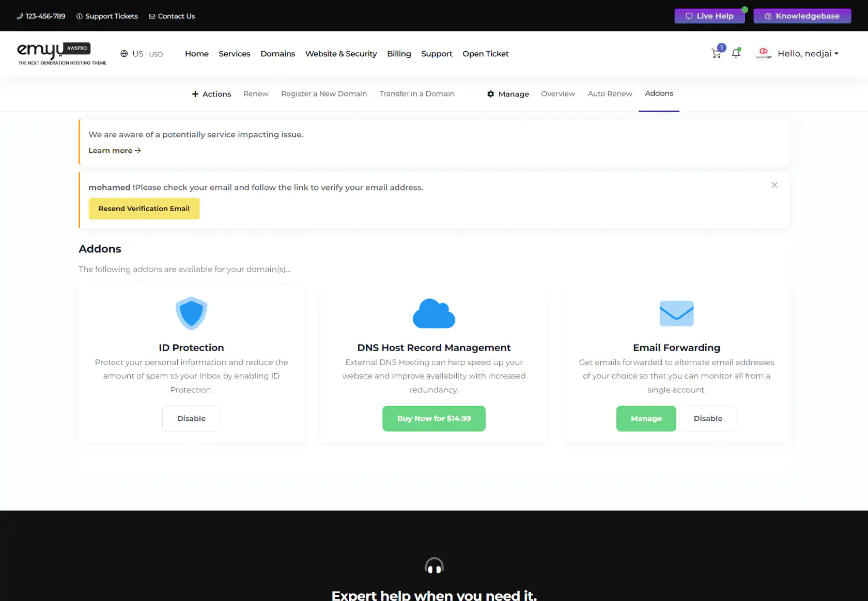Disable the Email Forwarding addon

tap(708, 419)
